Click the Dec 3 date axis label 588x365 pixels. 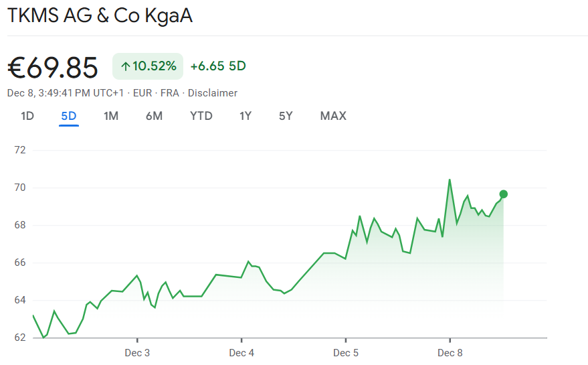click(x=137, y=353)
